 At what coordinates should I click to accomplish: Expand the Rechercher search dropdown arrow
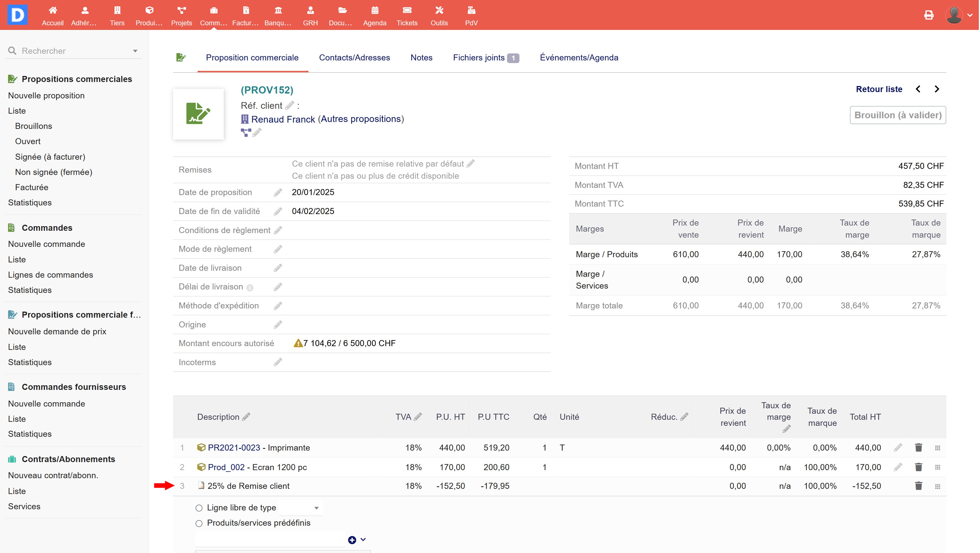tap(135, 51)
